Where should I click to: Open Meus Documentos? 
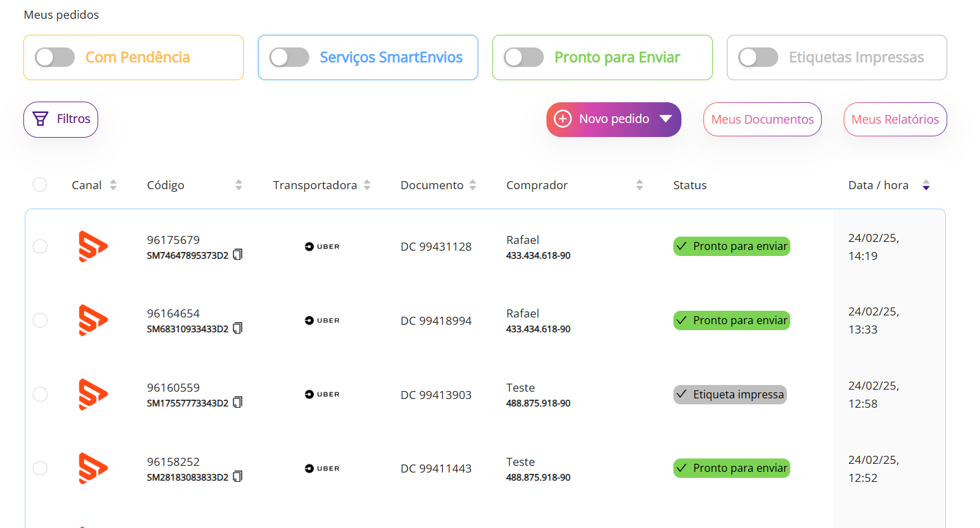tap(762, 119)
